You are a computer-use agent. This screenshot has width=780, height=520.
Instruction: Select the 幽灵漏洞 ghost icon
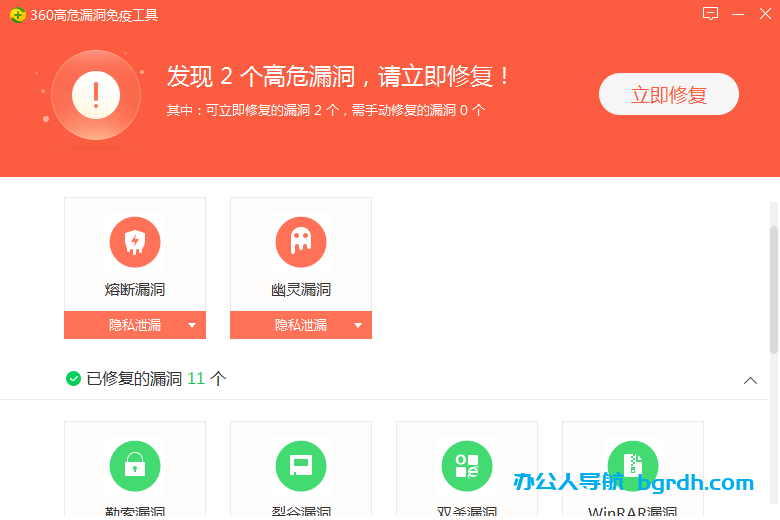[x=301, y=242]
